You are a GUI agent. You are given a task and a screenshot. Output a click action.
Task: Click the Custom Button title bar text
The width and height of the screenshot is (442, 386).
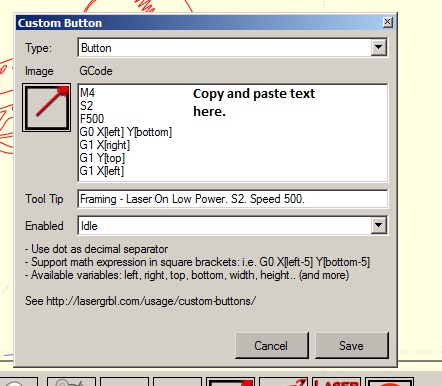coord(60,23)
